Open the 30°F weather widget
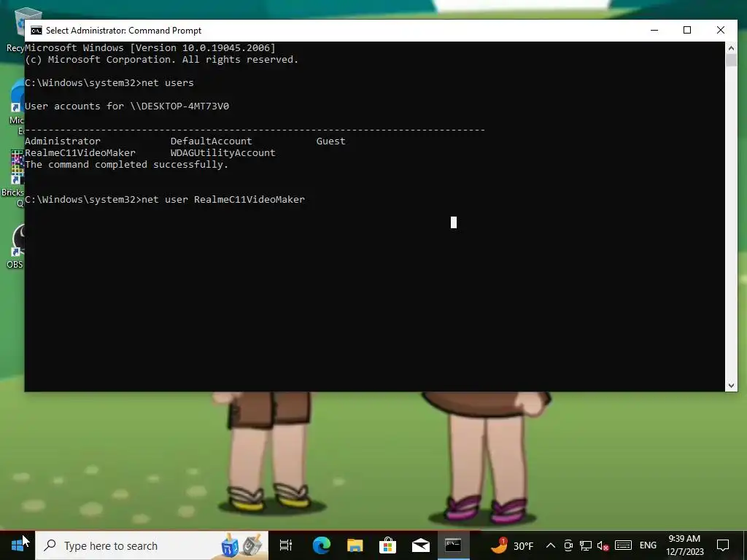This screenshot has width=747, height=560. [x=511, y=545]
